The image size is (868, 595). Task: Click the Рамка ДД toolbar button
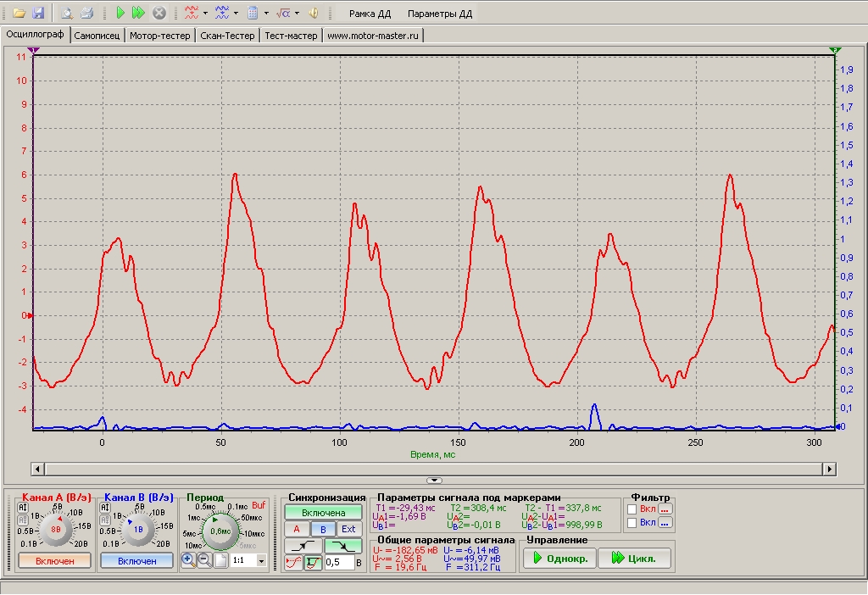click(370, 14)
